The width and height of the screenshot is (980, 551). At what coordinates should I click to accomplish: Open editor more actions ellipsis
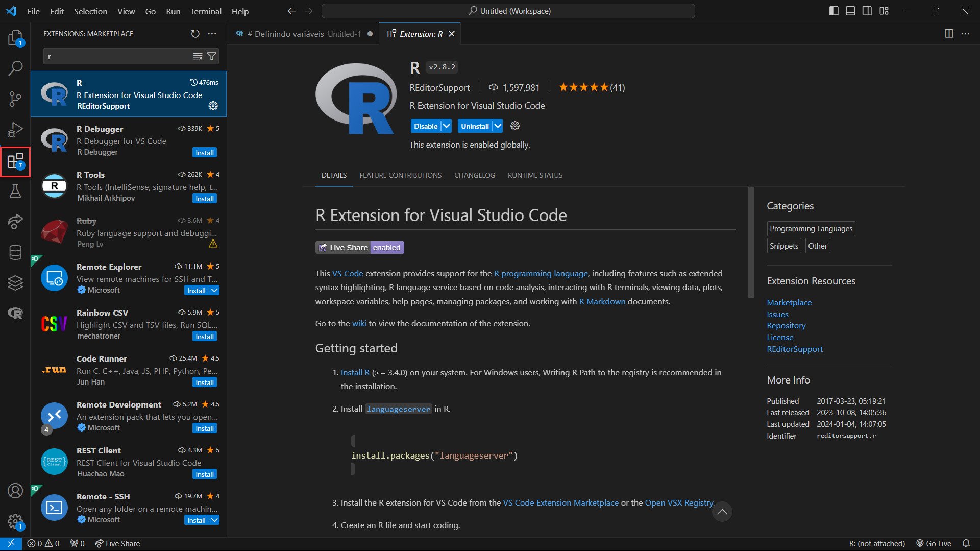point(965,34)
